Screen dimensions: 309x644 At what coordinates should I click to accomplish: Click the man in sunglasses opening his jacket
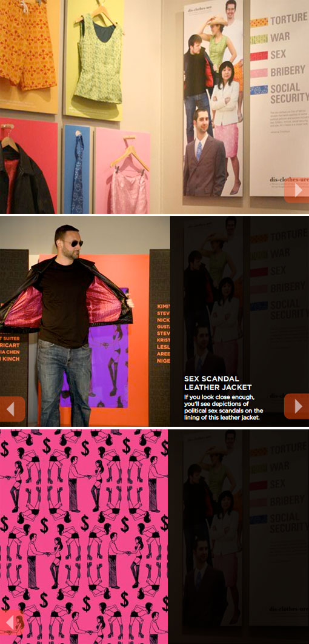[65, 324]
